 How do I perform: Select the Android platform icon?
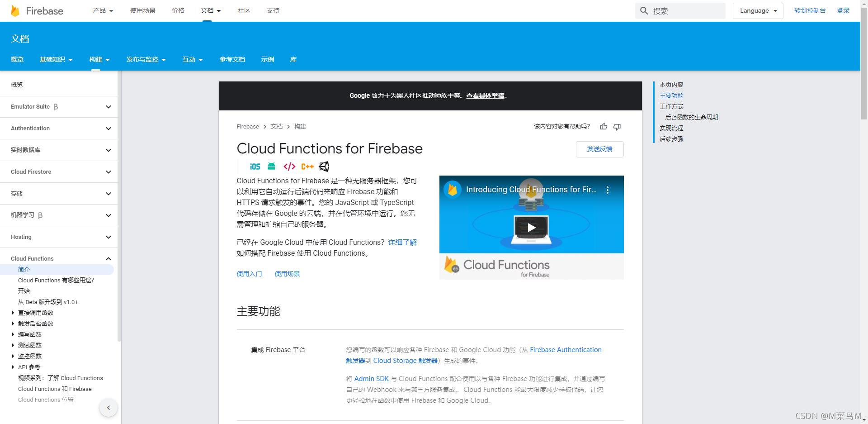click(x=271, y=167)
